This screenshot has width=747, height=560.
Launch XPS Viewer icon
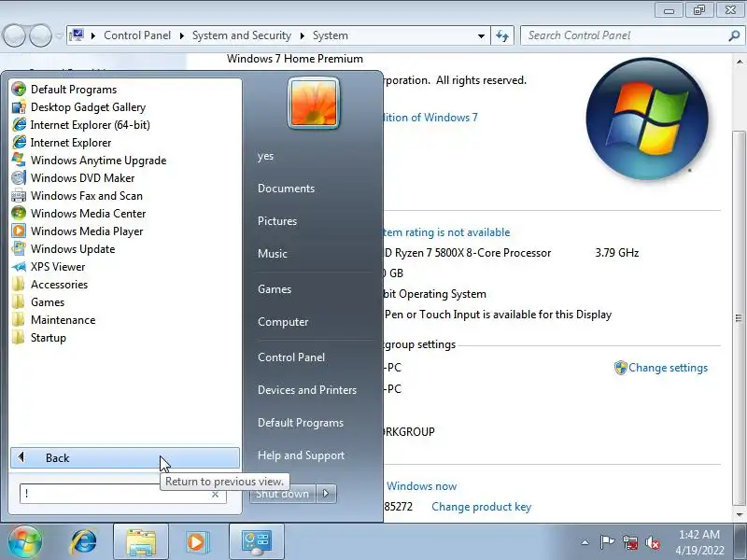19,267
